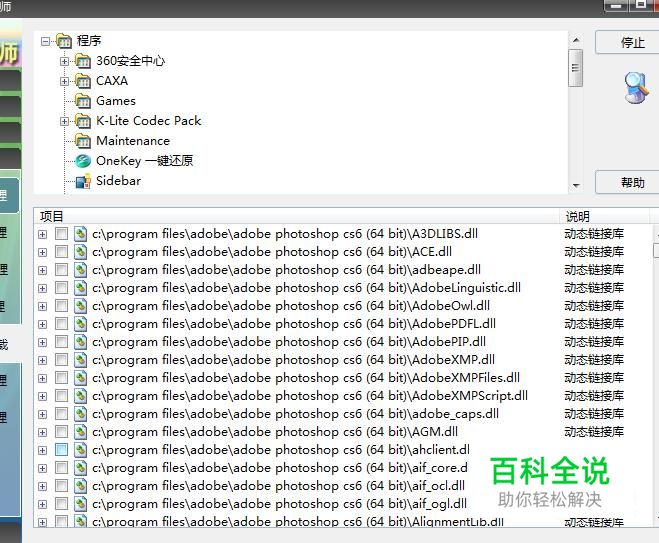
Task: Click the adbeape.dll file icon
Action: point(80,270)
